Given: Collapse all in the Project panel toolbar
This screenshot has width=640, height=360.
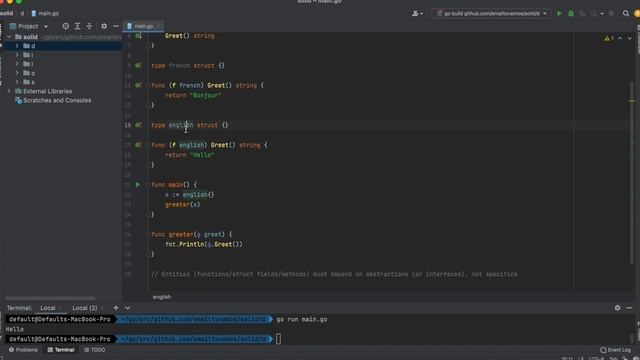Looking at the screenshot, I should click(x=89, y=26).
